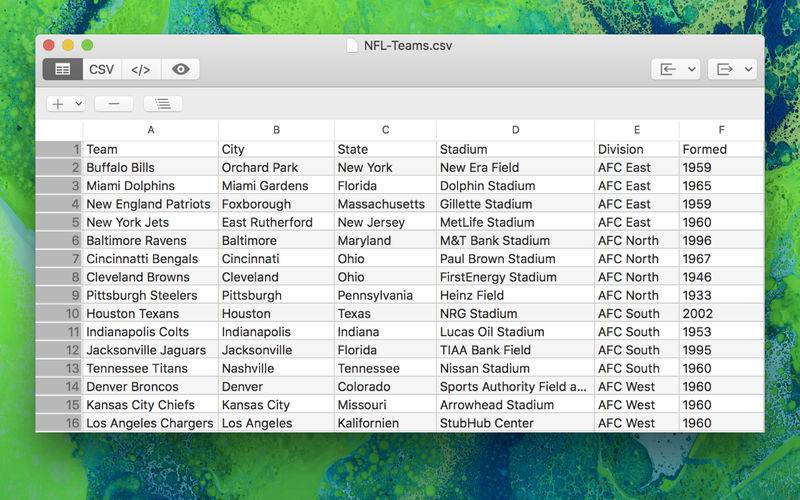This screenshot has width=800, height=500.
Task: Select column C header
Action: pos(385,130)
